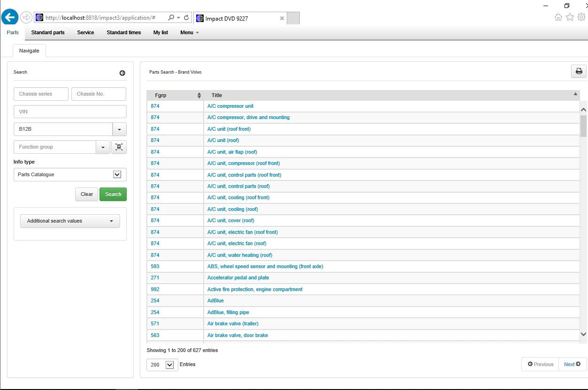Open A/C unit (roof front) link

[x=229, y=129]
